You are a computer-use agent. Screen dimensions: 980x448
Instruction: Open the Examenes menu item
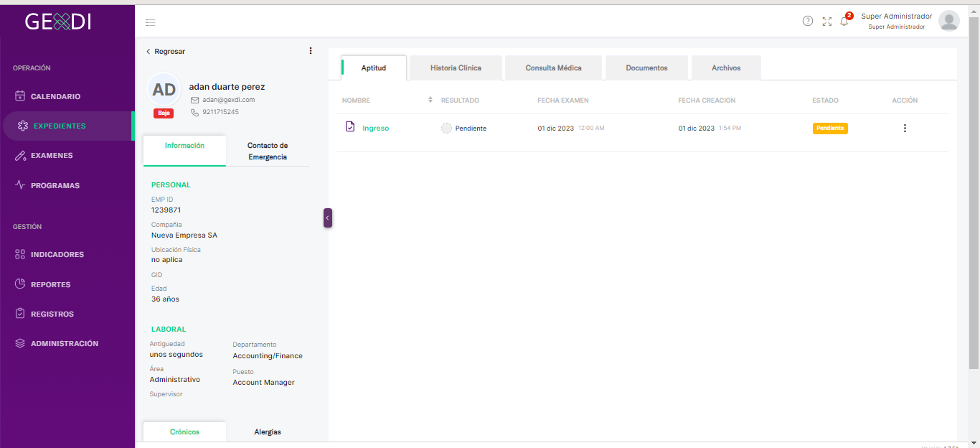[52, 156]
